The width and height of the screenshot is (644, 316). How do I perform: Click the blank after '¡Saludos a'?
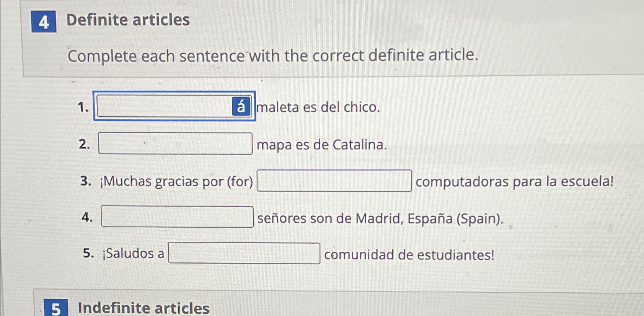(244, 253)
